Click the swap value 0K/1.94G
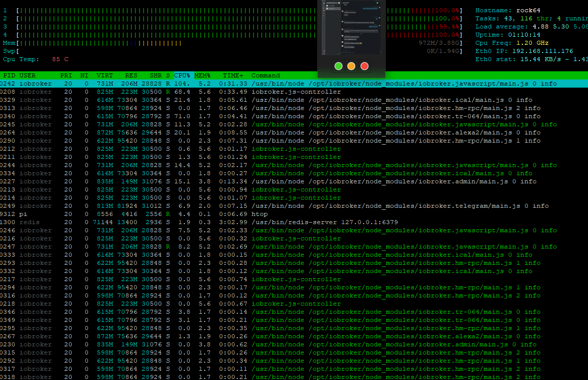This screenshot has width=588, height=380. (444, 51)
